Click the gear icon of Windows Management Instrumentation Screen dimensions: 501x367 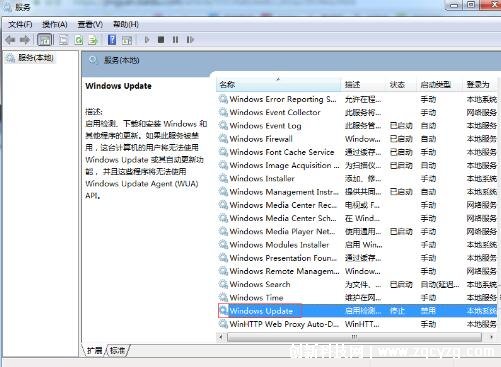click(223, 192)
